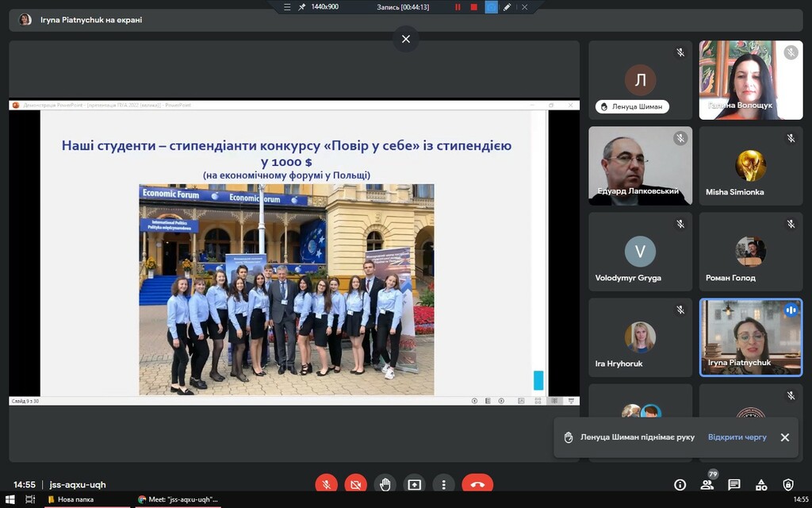Select Iryna Piatnychuk's video tile

click(750, 337)
